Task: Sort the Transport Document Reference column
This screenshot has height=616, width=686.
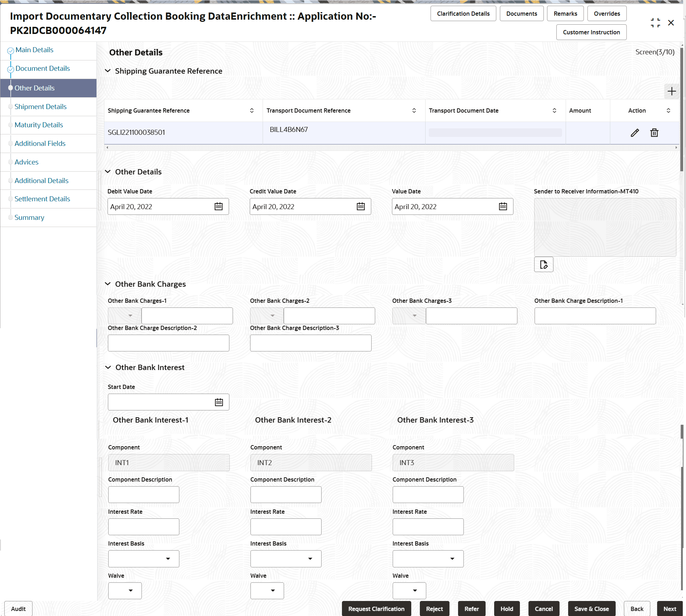Action: click(x=414, y=110)
